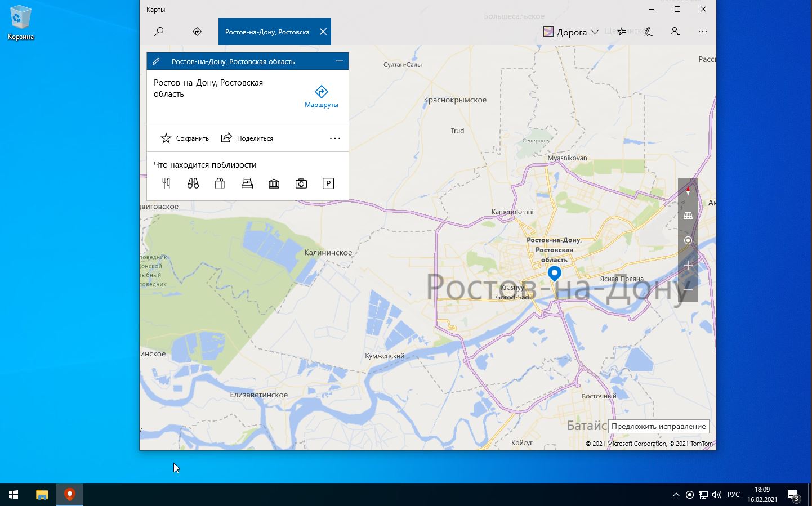The height and width of the screenshot is (506, 812).
Task: Find nearby shopping bag icon
Action: tap(220, 183)
